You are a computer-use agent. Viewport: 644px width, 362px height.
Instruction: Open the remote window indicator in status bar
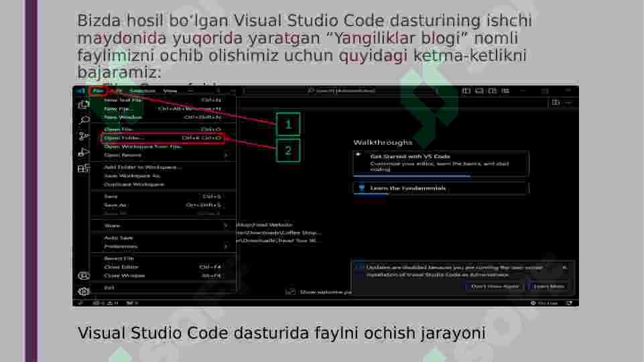pos(80,303)
